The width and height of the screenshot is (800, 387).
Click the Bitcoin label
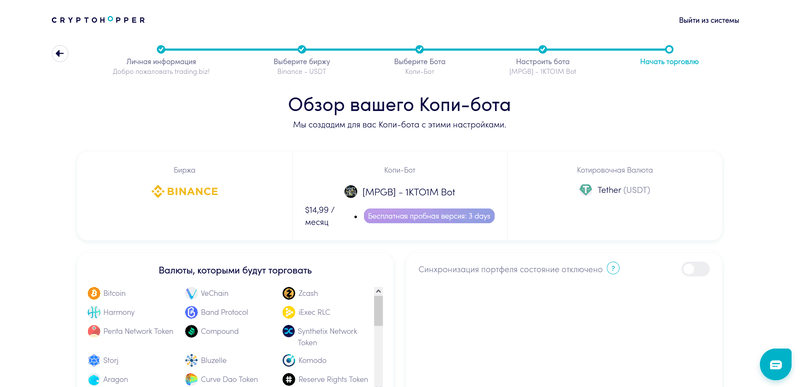114,293
